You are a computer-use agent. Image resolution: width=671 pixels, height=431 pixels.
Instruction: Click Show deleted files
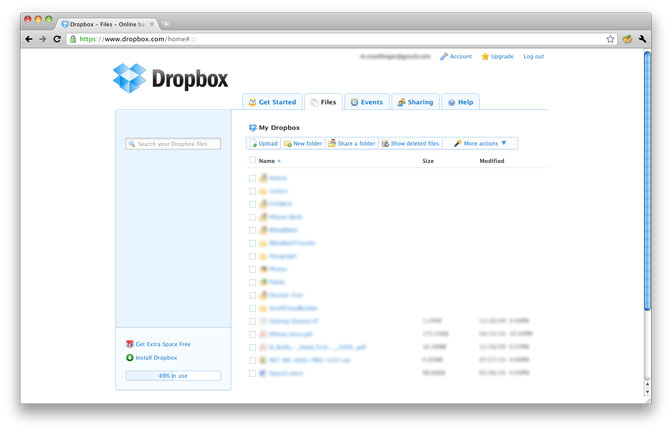pyautogui.click(x=410, y=143)
